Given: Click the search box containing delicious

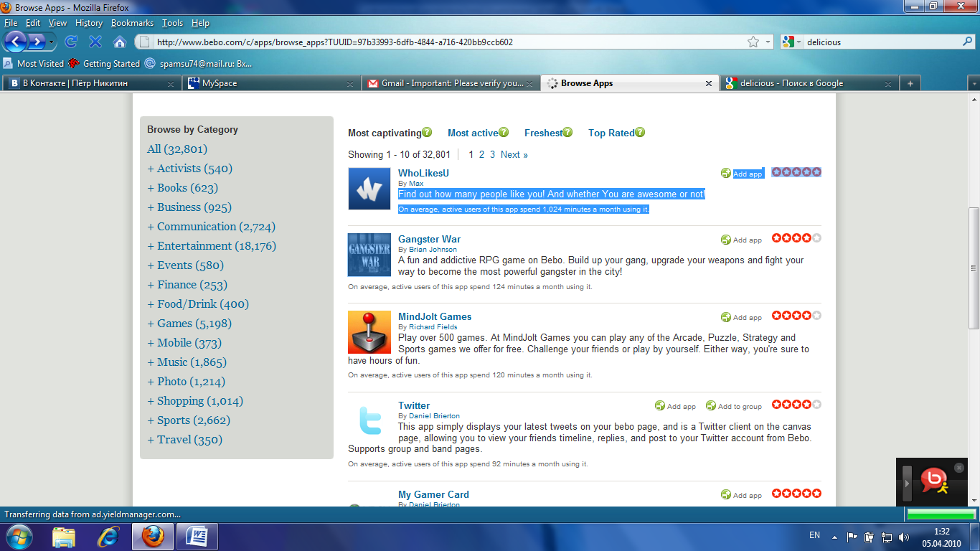Looking at the screenshot, I should tap(882, 42).
